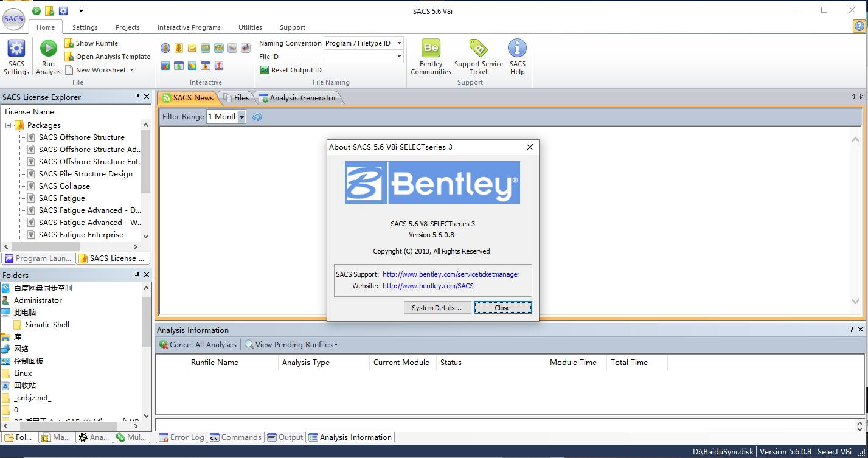This screenshot has height=458, width=868.
Task: Click the green run icon in quick access toolbar
Action: coord(36,11)
